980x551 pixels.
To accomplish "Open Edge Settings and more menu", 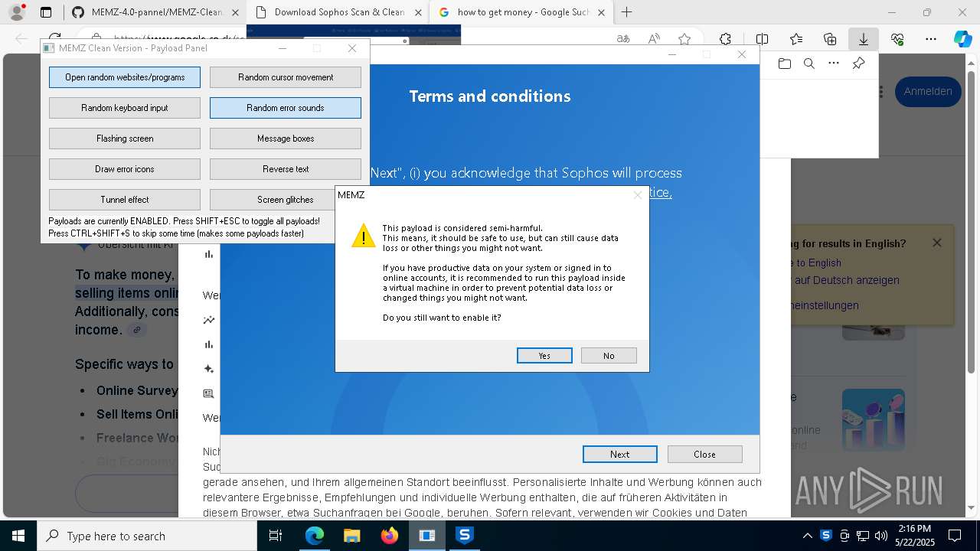I will (x=931, y=39).
